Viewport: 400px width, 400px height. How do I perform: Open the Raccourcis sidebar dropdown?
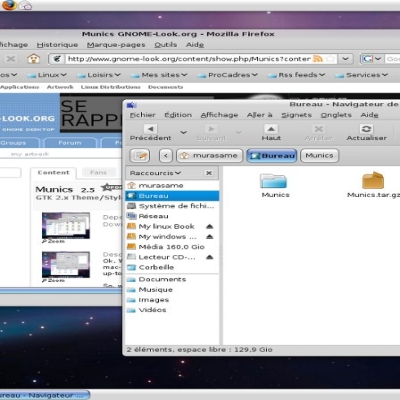155,173
